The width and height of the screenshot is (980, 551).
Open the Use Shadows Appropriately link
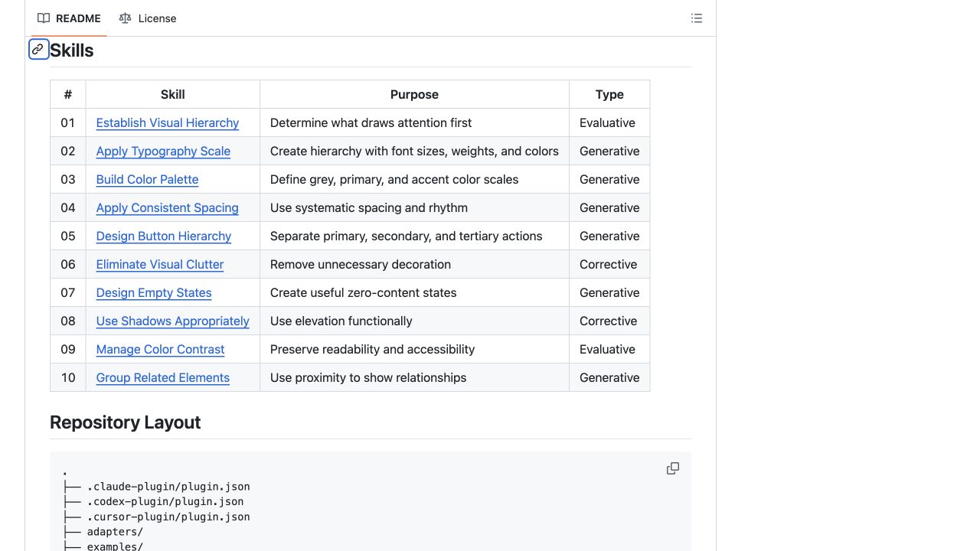click(173, 321)
